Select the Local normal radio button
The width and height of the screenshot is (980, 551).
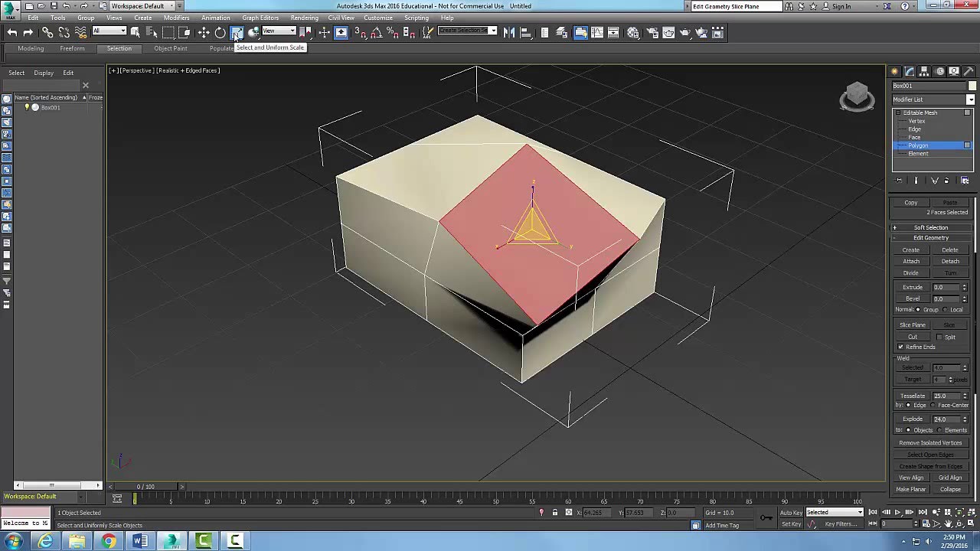(946, 309)
